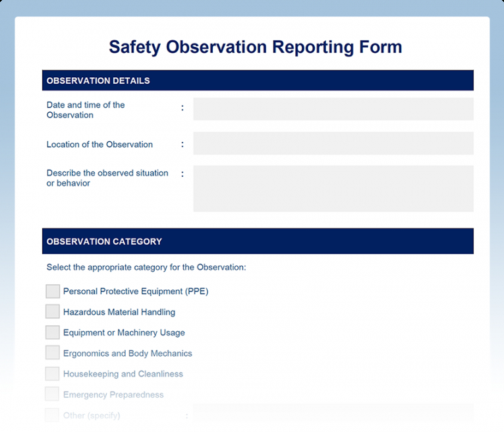Click the "Date and time of the Observation" label

pos(86,109)
